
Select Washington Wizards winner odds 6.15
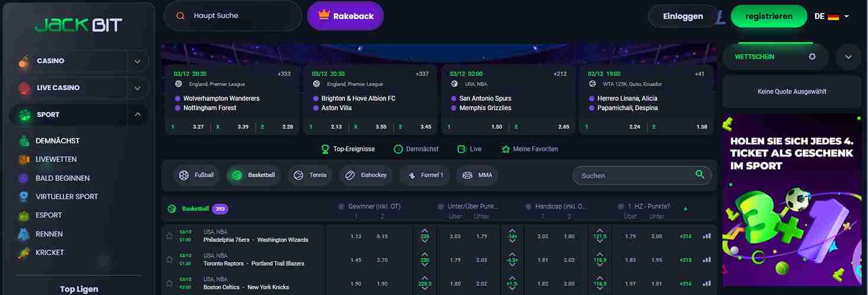pos(382,236)
